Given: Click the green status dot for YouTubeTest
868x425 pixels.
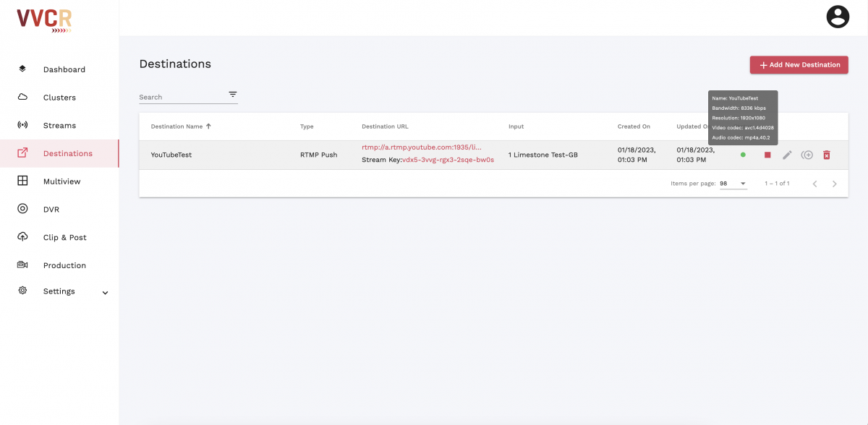Looking at the screenshot, I should pos(743,155).
